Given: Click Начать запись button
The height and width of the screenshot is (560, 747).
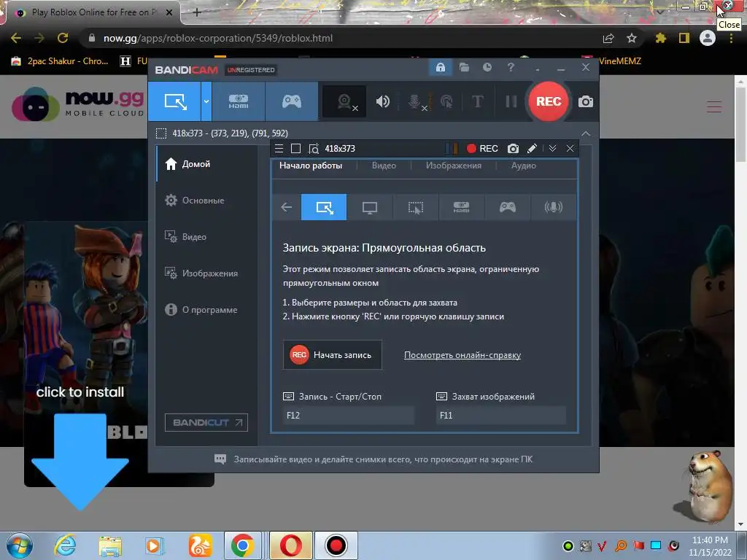Looking at the screenshot, I should [333, 355].
